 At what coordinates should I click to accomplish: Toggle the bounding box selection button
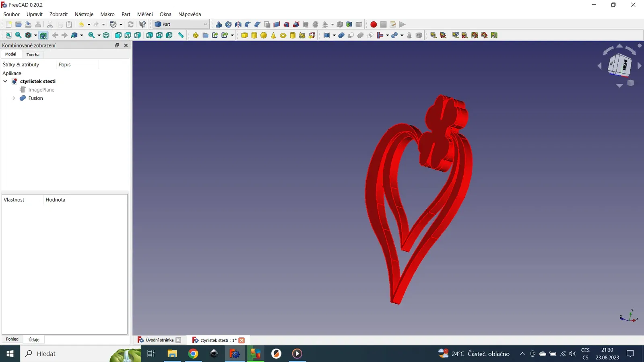(43, 35)
